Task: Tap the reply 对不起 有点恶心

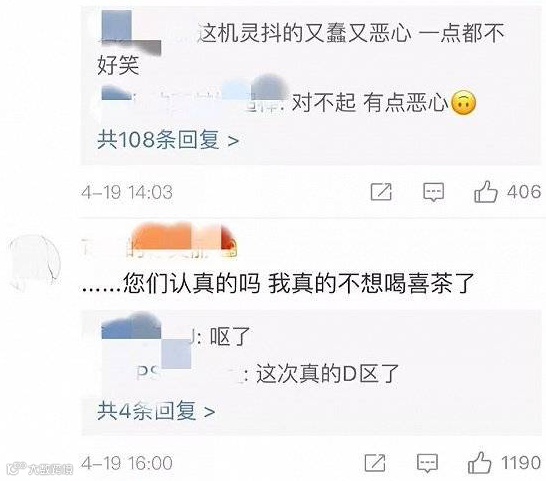Action: [370, 103]
